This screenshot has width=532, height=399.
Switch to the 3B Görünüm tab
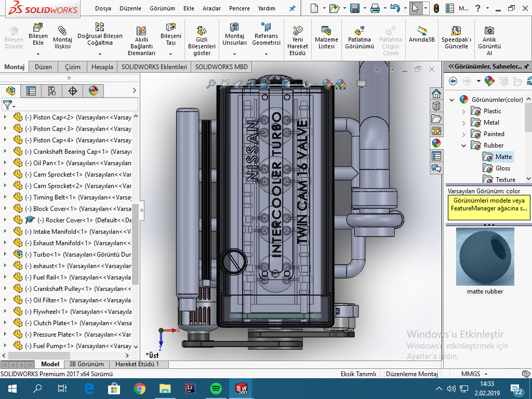point(86,364)
